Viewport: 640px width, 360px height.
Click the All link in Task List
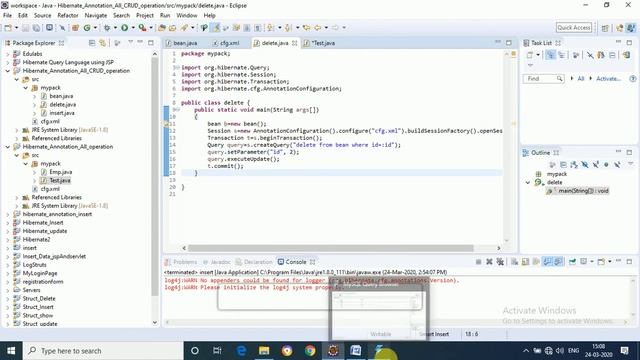coord(581,79)
